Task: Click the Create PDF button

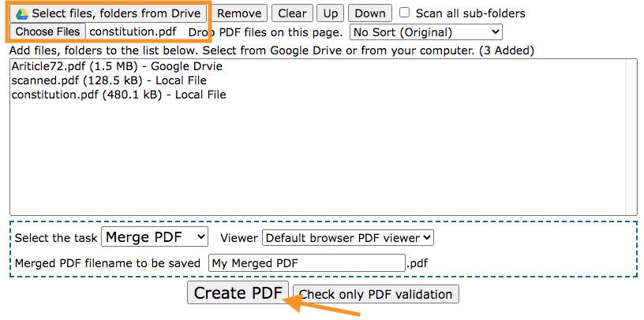Action: point(238,294)
